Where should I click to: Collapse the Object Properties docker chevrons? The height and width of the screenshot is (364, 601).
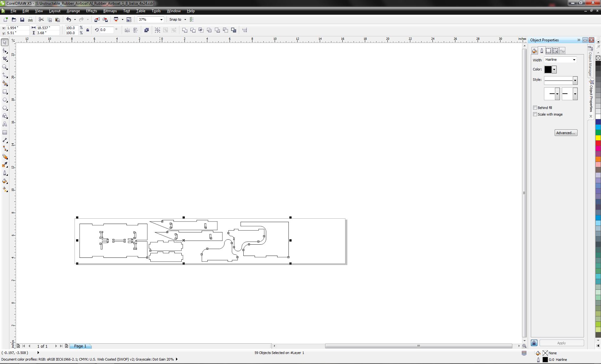click(x=579, y=40)
